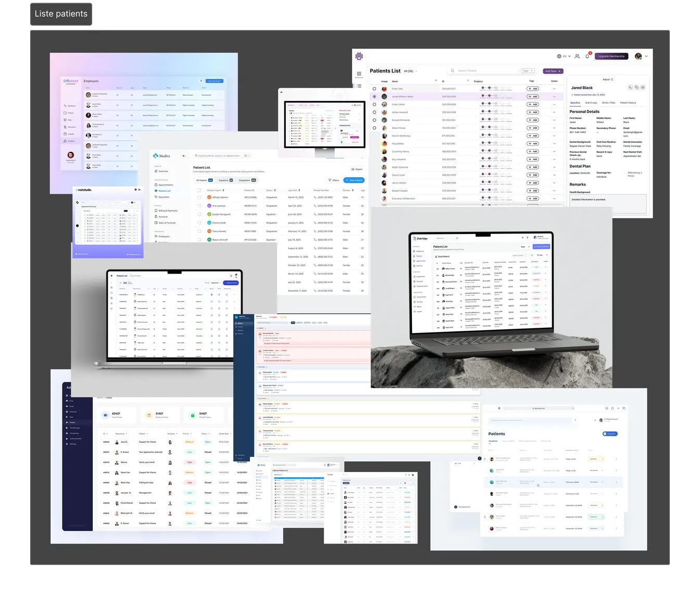The height and width of the screenshot is (595, 700).
Task: Click the Liste patients title label
Action: coord(61,14)
